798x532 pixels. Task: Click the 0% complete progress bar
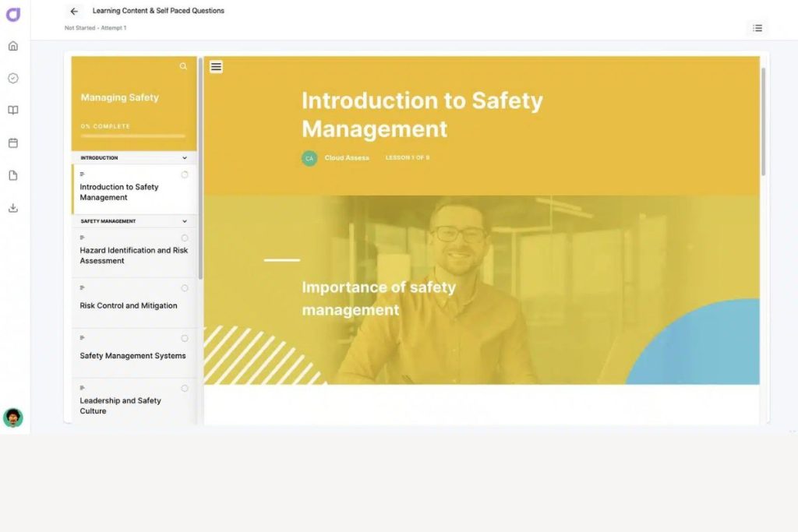[132, 136]
